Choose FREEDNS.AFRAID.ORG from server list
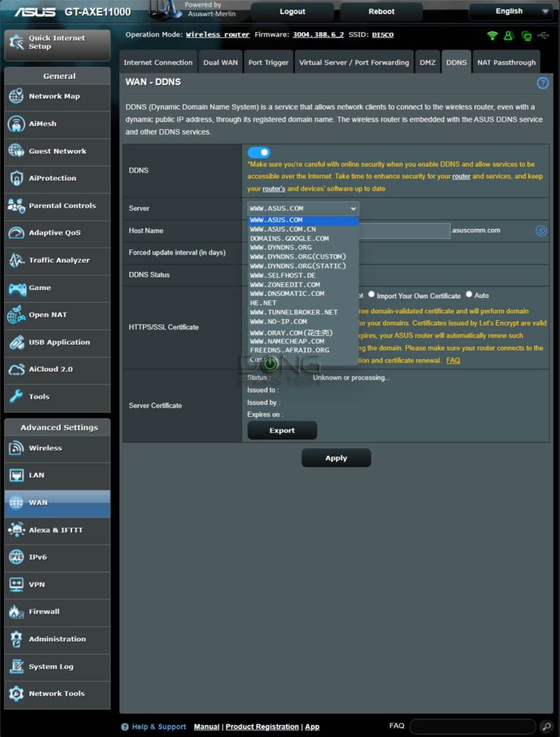This screenshot has height=737, width=560. click(303, 350)
